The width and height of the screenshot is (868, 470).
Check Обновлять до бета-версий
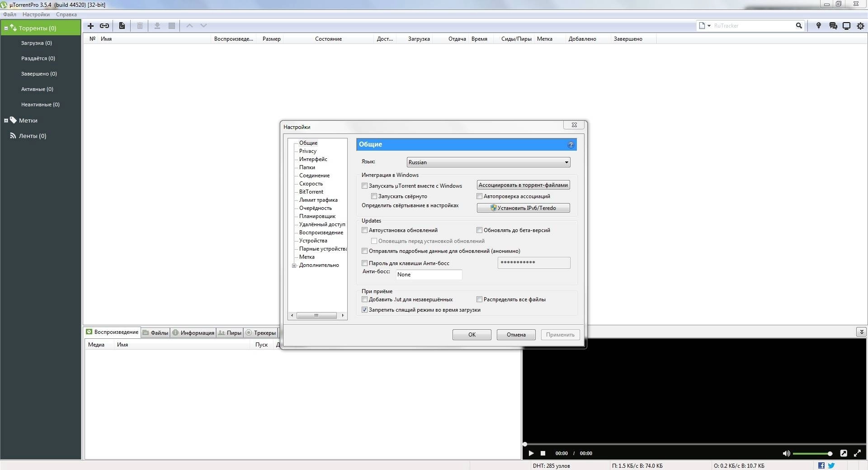tap(479, 230)
